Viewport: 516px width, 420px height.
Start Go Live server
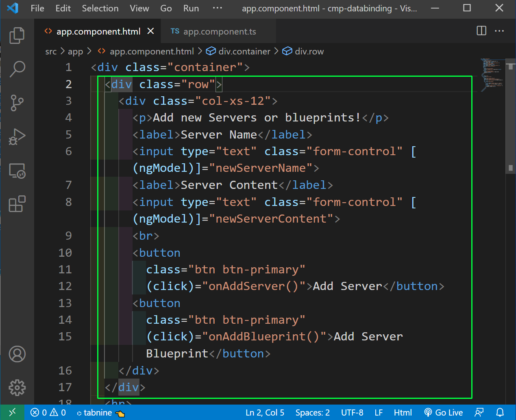pyautogui.click(x=443, y=413)
